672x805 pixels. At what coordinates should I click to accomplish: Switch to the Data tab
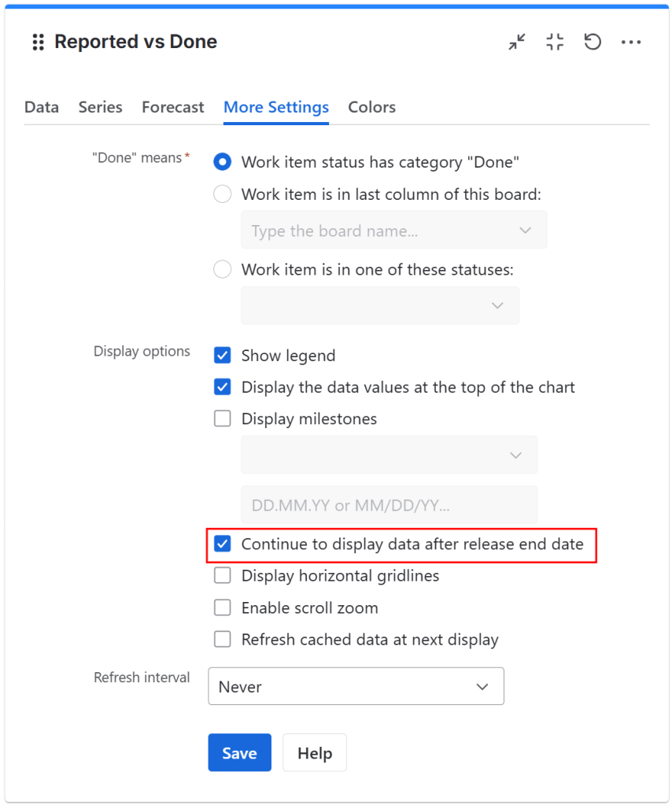click(42, 107)
